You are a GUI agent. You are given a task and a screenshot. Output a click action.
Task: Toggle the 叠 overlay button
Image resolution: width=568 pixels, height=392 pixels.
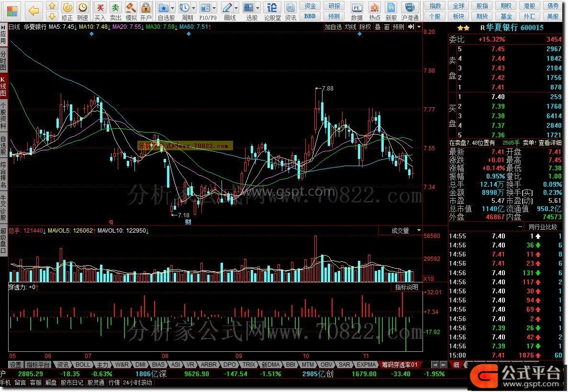[378, 27]
